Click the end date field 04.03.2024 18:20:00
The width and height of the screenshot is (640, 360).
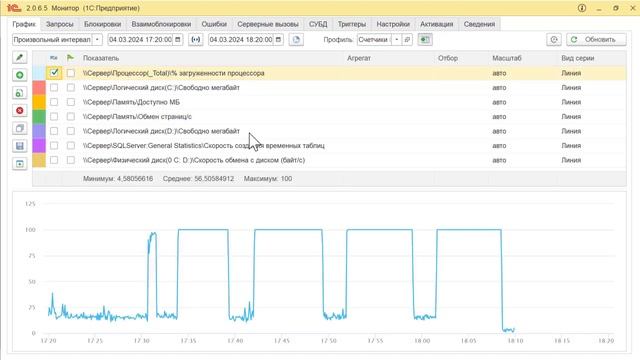click(x=241, y=40)
